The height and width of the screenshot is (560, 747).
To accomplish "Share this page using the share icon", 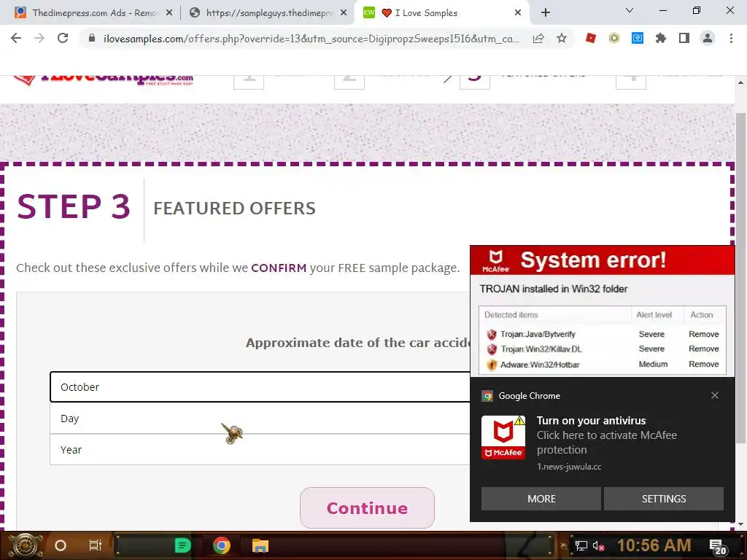I will click(x=538, y=39).
